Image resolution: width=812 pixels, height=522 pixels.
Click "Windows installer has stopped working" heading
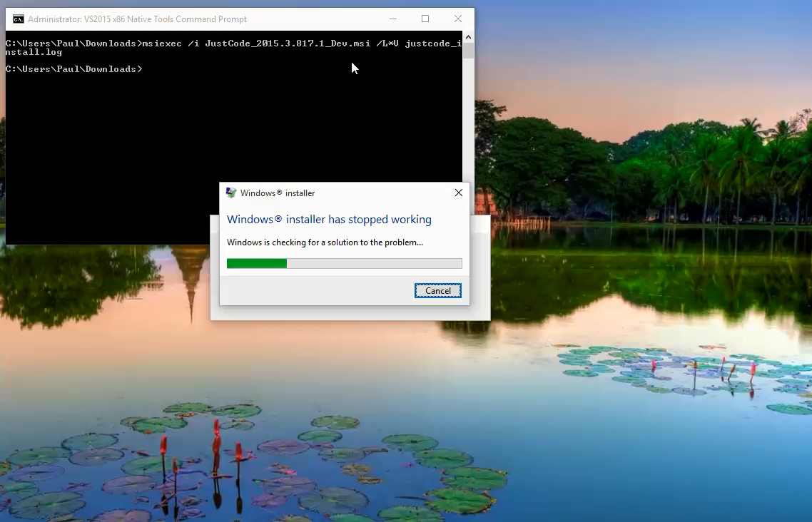[x=329, y=220]
